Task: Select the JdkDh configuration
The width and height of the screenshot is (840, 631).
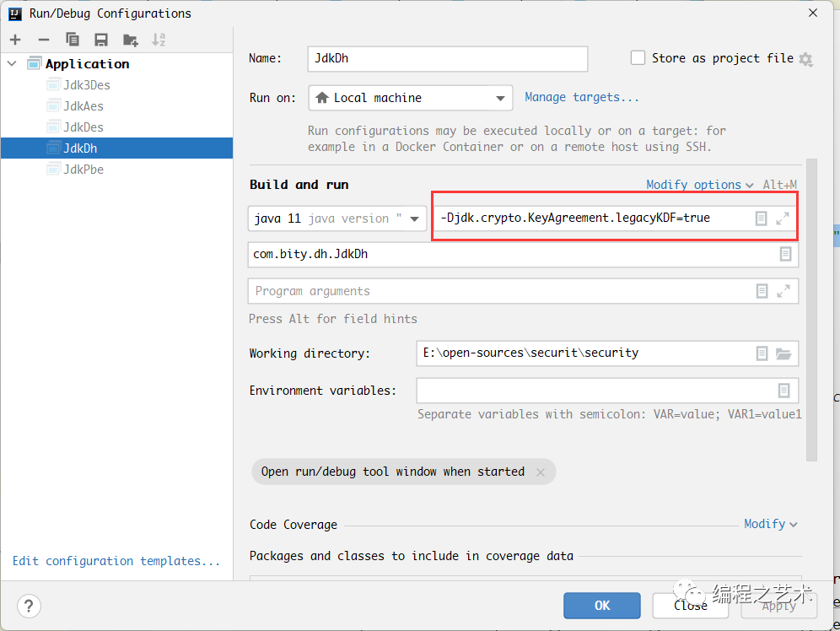Action: pos(116,148)
